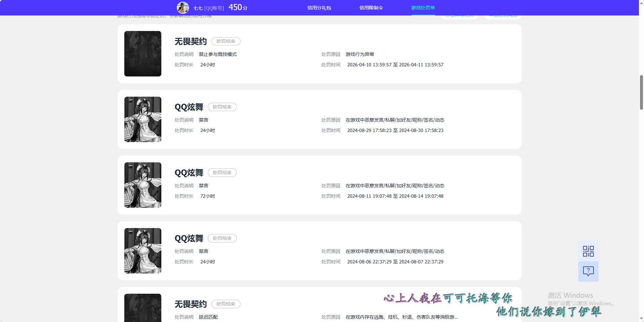Click the 处罚结束 badge on the 2024-08-29 QQ炫舞 card
The image size is (644, 322).
pyautogui.click(x=222, y=107)
